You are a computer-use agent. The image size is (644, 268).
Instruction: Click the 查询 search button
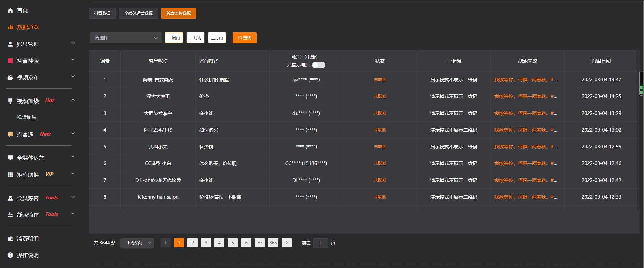coord(245,38)
